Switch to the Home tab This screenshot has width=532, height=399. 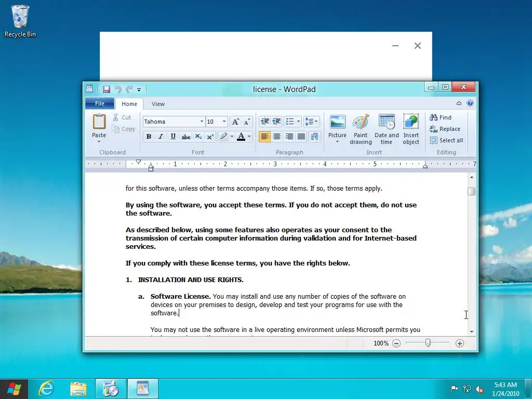[129, 104]
